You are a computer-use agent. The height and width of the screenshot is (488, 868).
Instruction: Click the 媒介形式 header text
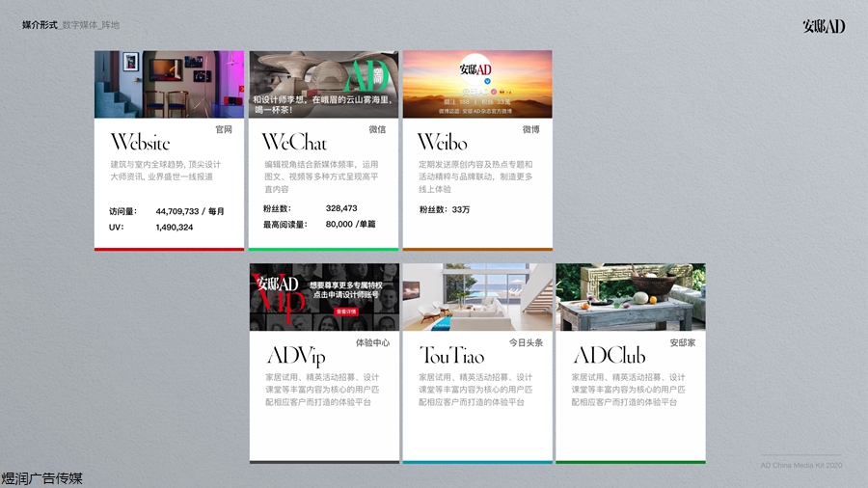40,25
